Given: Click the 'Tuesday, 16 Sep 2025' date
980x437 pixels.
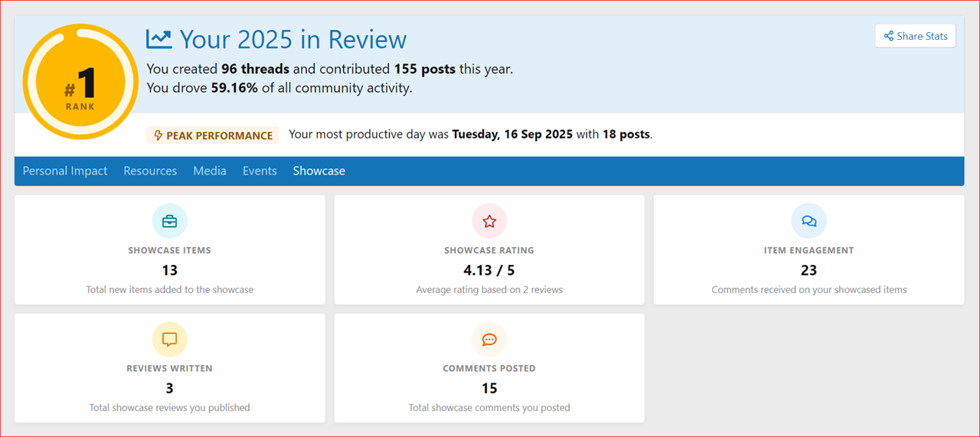Looking at the screenshot, I should click(512, 134).
